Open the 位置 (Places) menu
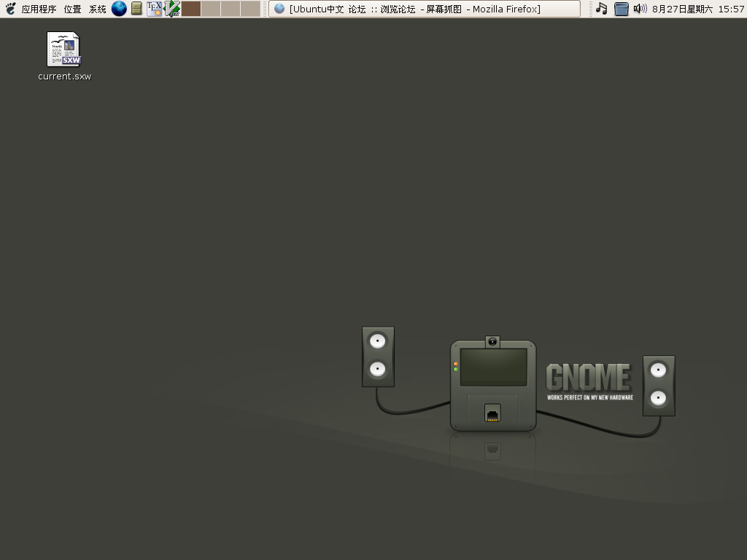 click(x=72, y=9)
